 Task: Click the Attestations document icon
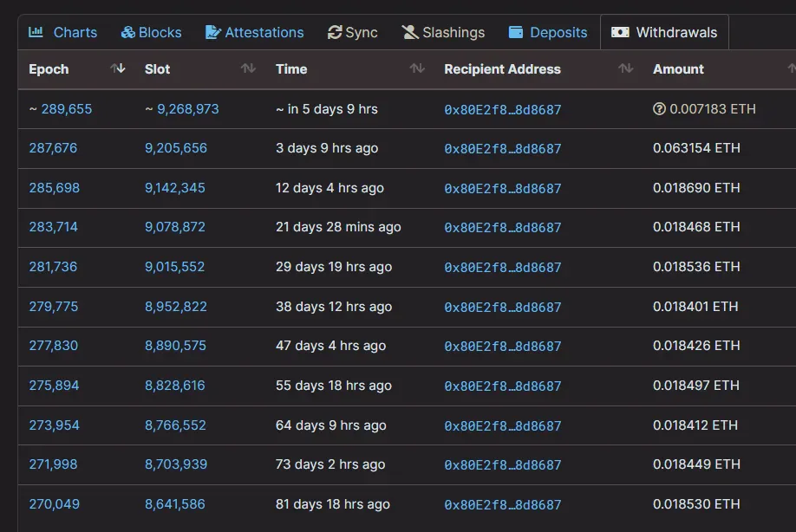(x=212, y=32)
